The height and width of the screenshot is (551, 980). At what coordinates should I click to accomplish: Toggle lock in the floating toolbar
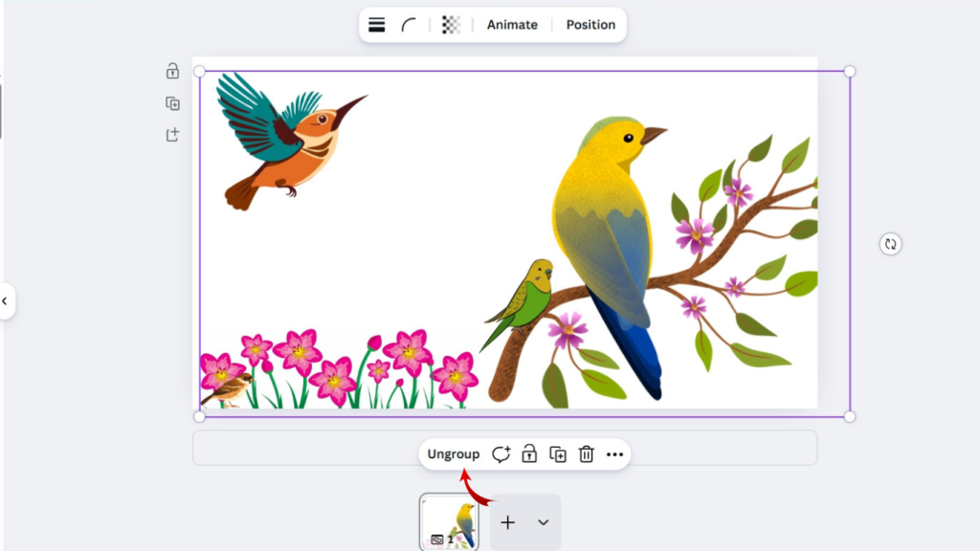(529, 454)
